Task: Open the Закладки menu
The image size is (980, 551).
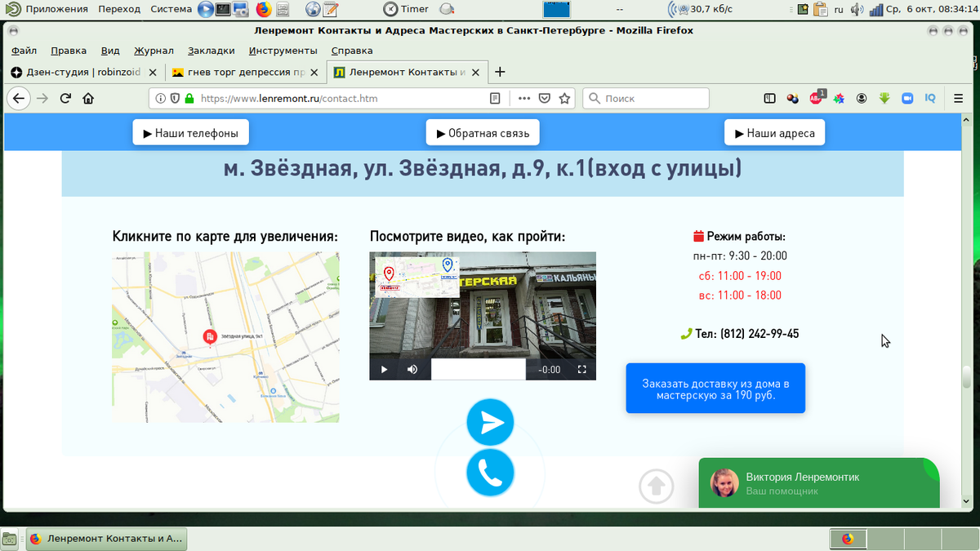Action: pyautogui.click(x=211, y=51)
